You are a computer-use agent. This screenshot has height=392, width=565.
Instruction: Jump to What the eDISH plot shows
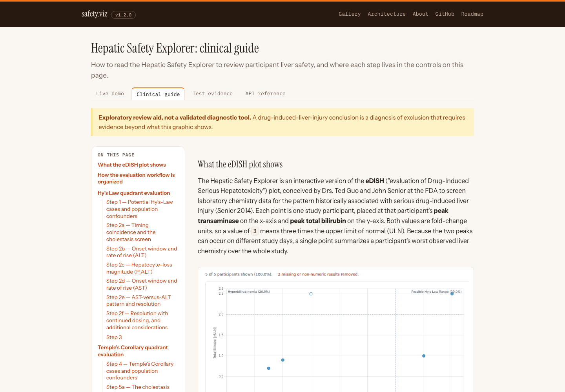(132, 165)
